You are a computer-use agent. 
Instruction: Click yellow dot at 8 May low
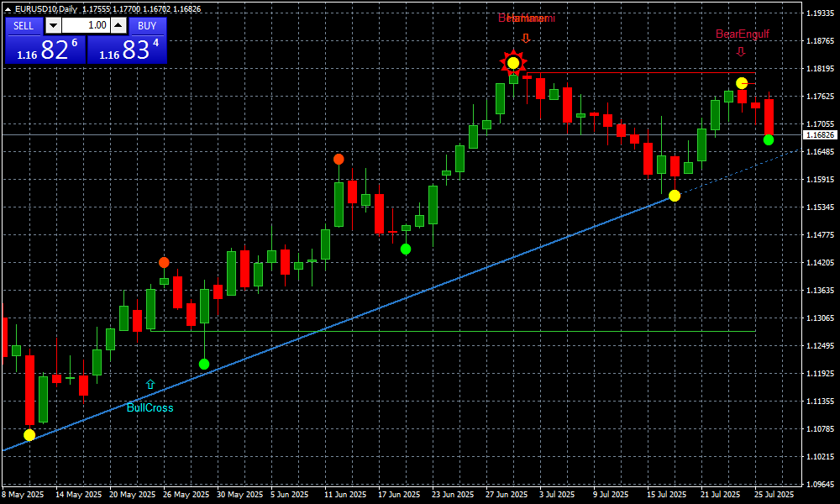(x=29, y=435)
